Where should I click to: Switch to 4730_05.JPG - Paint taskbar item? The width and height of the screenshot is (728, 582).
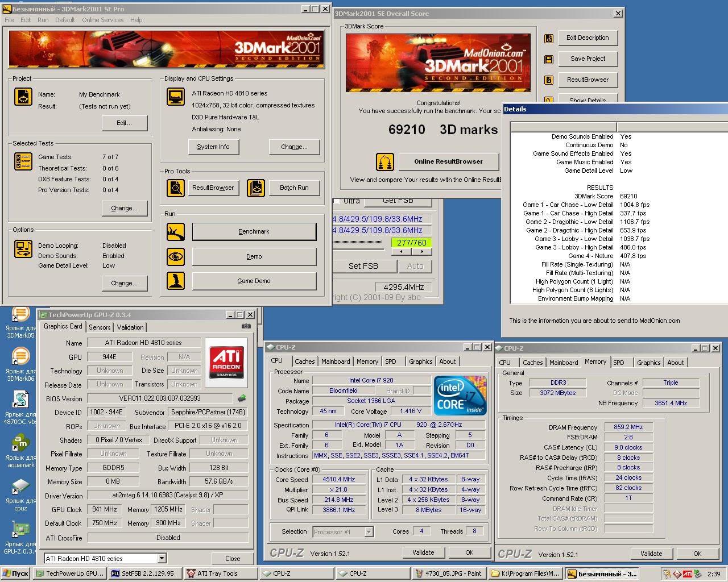pyautogui.click(x=449, y=573)
